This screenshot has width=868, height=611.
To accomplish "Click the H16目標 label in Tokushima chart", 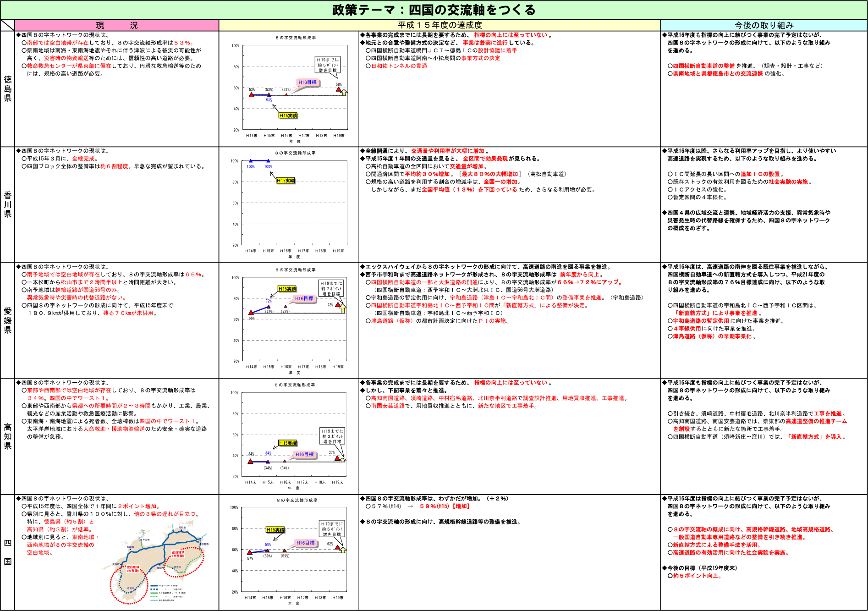I will pyautogui.click(x=308, y=83).
